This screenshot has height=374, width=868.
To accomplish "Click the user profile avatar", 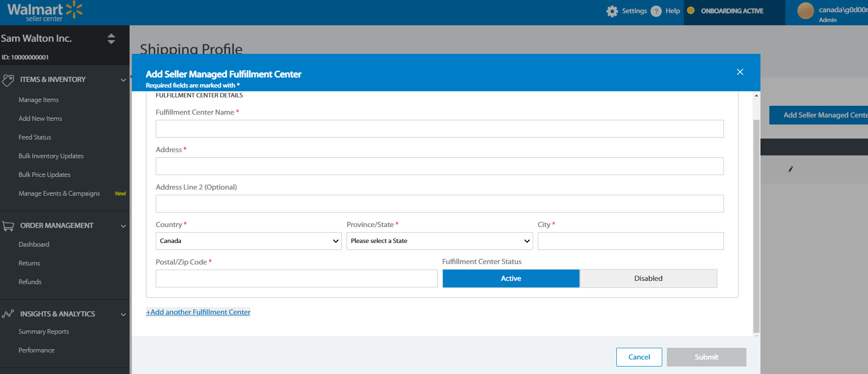I will point(805,11).
